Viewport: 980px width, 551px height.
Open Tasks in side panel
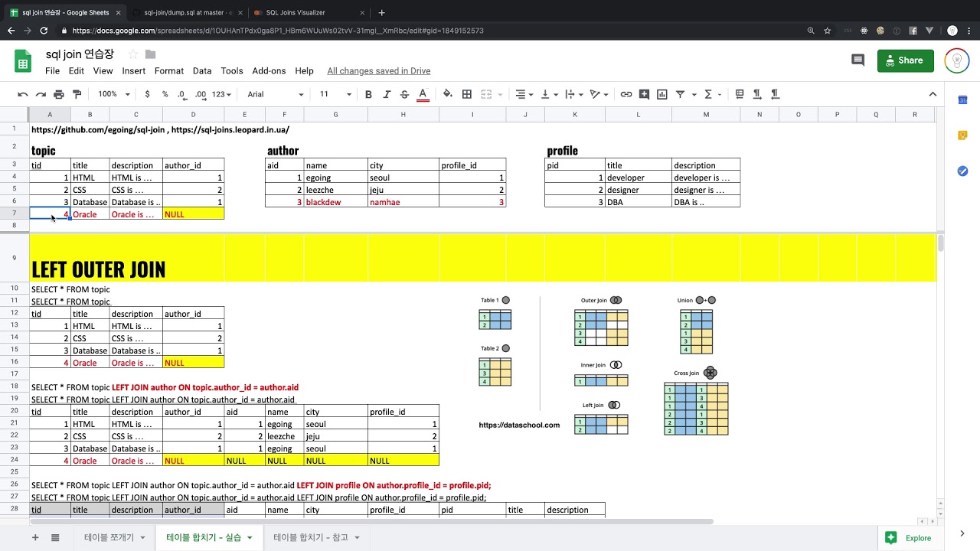963,171
